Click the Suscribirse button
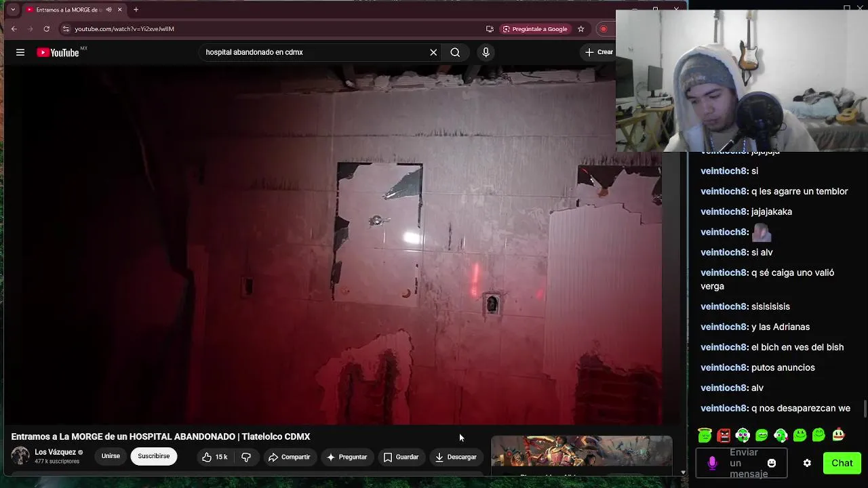 [x=154, y=456]
